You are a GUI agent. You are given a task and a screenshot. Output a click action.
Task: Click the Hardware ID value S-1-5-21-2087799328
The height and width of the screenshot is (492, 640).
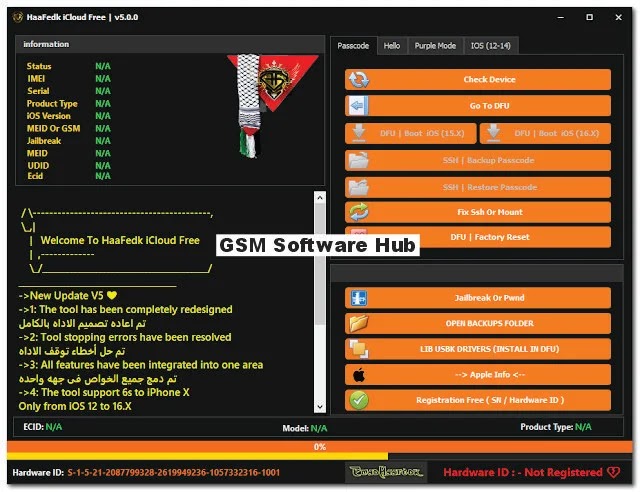coord(174,472)
